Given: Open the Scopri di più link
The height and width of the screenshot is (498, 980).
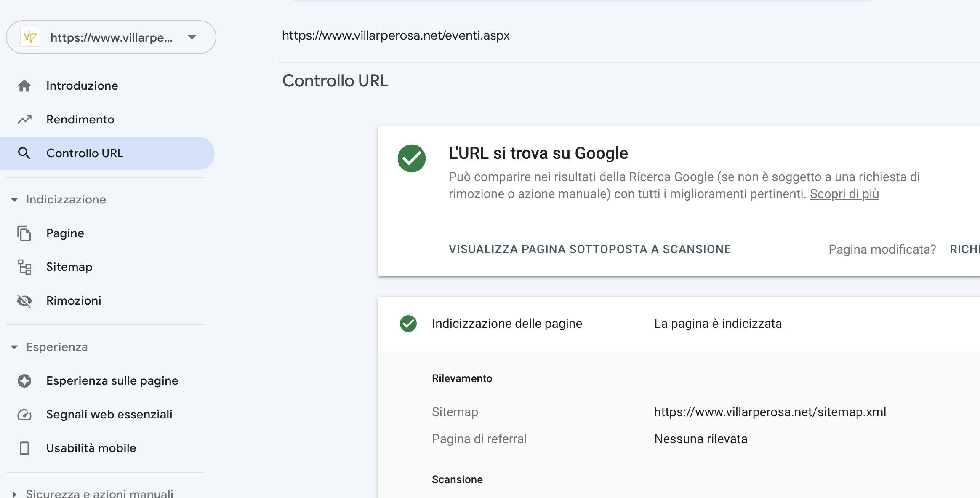Looking at the screenshot, I should point(844,194).
